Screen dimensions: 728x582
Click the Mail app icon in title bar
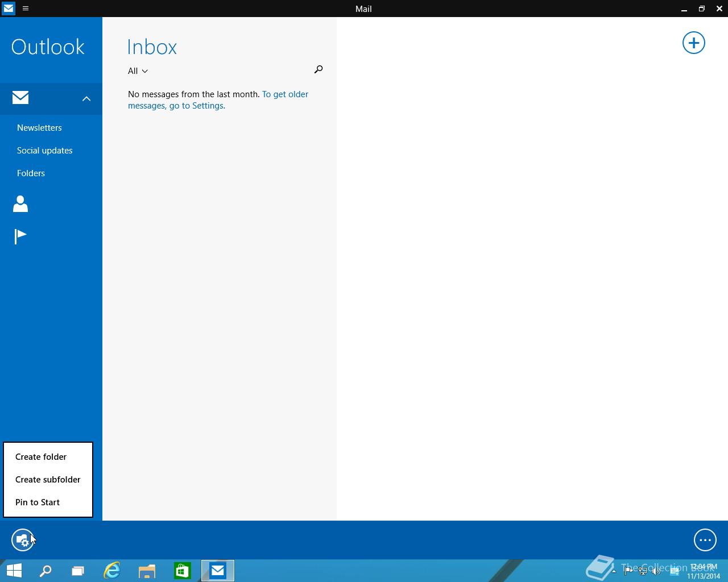coord(9,9)
